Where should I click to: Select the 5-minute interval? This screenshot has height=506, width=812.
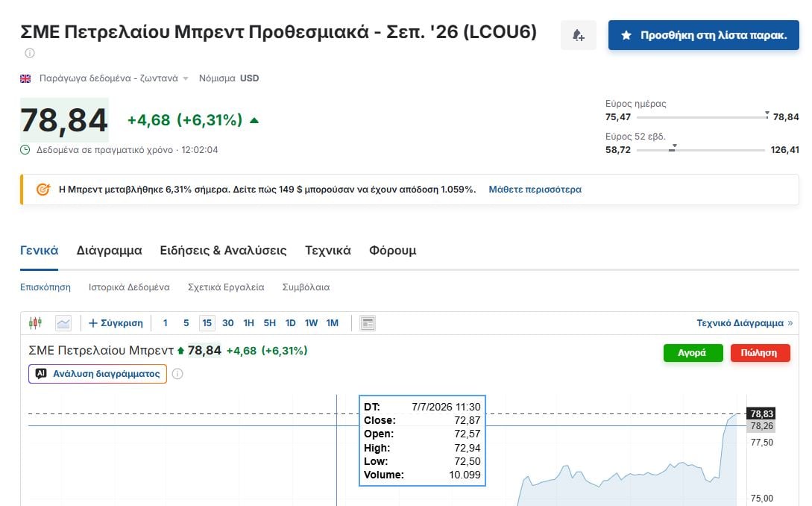coord(186,323)
